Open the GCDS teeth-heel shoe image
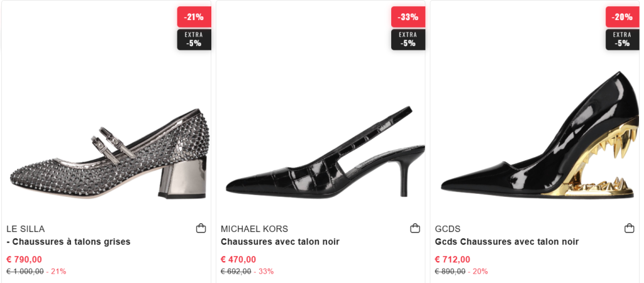Viewport: 644px width, 283px height. point(538,138)
